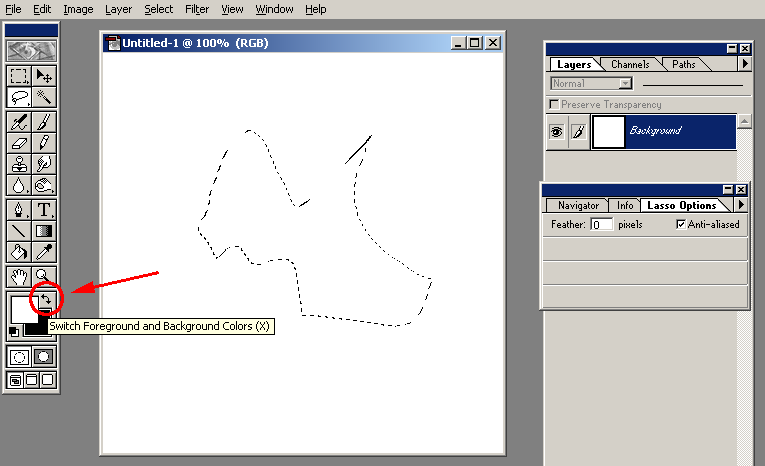Click the paintbrush indicator on Background layer
The image size is (765, 466).
click(x=579, y=132)
